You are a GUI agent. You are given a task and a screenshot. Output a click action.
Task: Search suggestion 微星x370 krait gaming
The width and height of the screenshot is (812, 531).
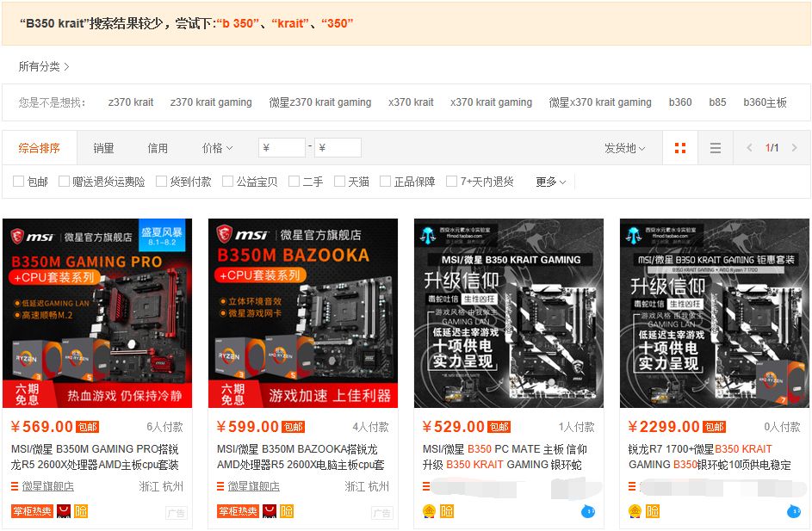pyautogui.click(x=600, y=102)
